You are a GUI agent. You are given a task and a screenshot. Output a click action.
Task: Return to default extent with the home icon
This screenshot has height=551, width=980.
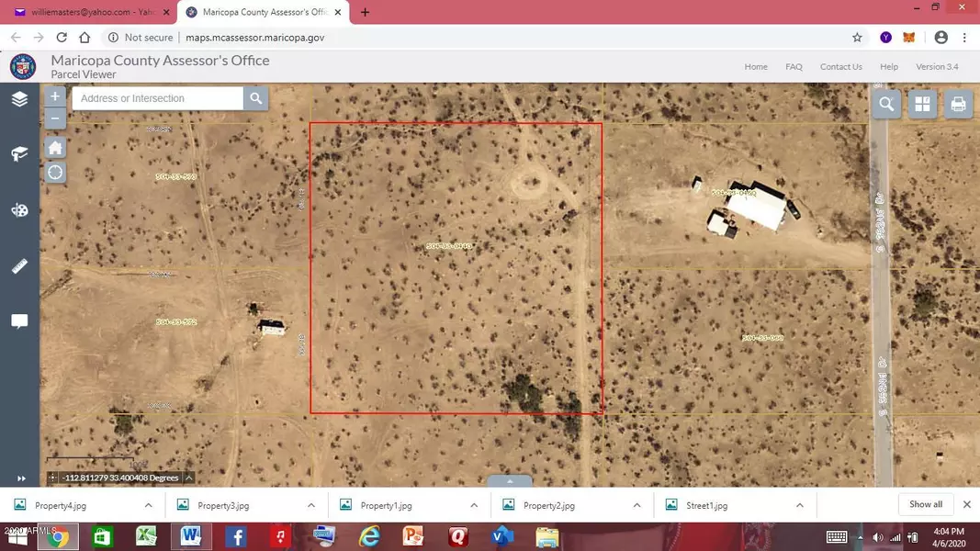click(54, 146)
